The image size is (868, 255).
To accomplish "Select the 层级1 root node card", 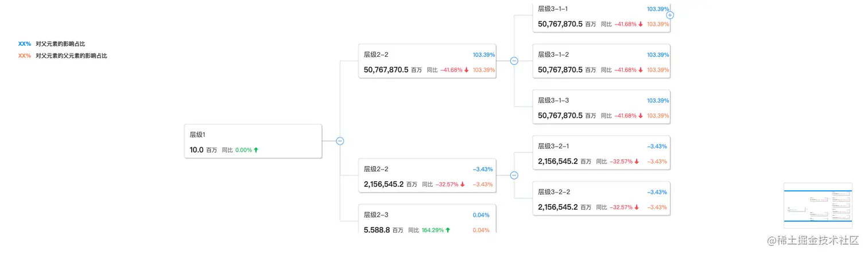I will tap(253, 142).
